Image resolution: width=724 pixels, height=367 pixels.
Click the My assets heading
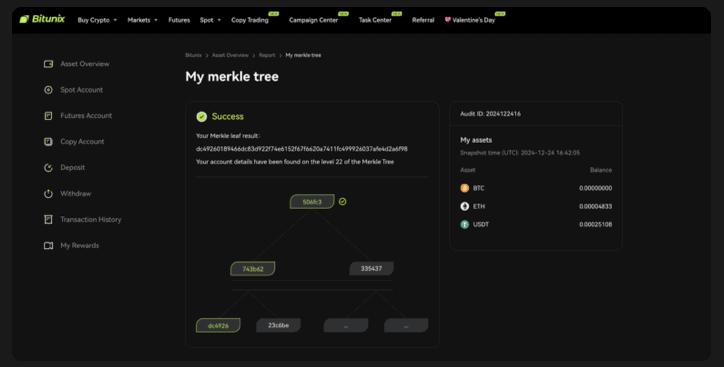[476, 140]
